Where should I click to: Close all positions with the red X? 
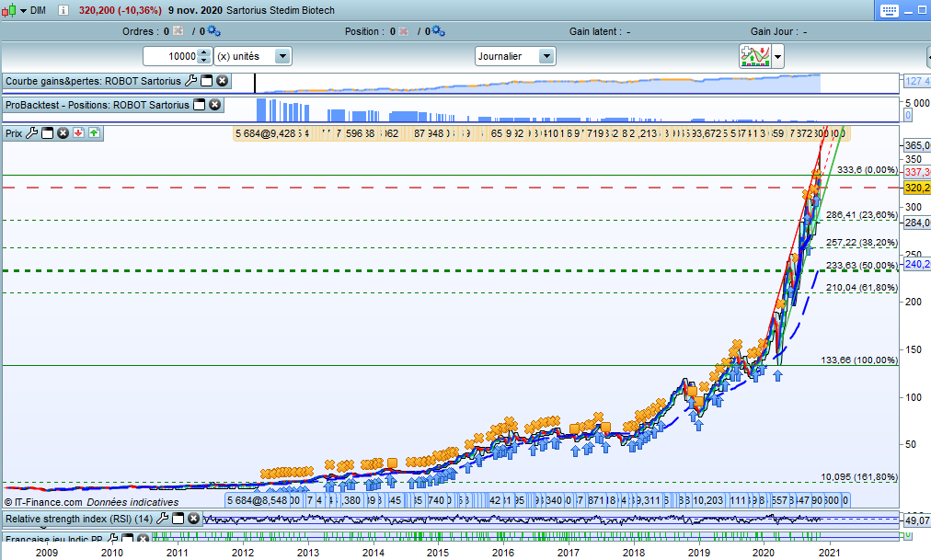tap(403, 31)
